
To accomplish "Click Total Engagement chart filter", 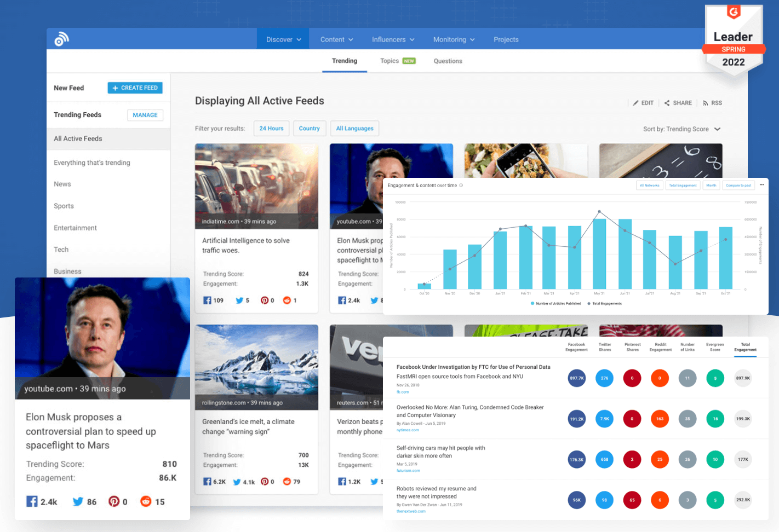I will [683, 186].
